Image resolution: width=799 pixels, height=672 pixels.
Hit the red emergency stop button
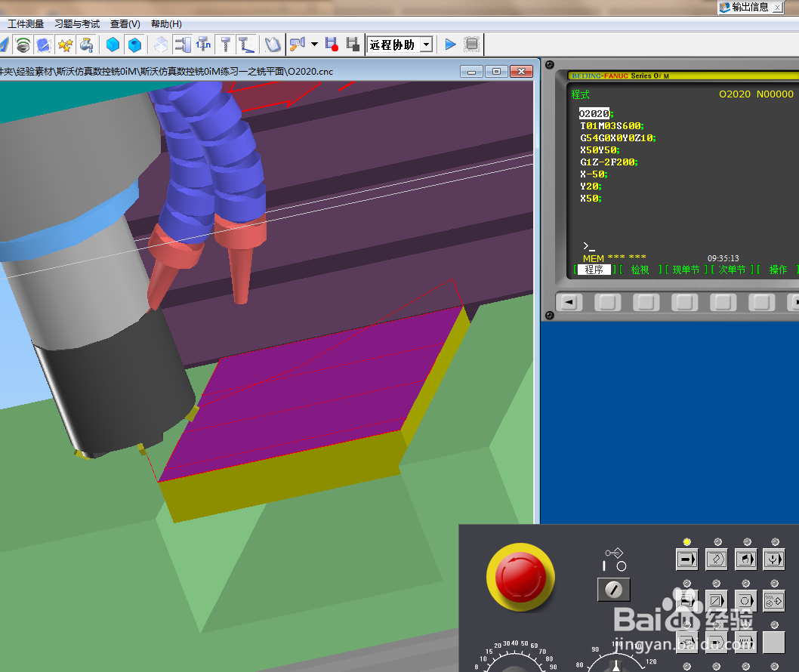[520, 577]
